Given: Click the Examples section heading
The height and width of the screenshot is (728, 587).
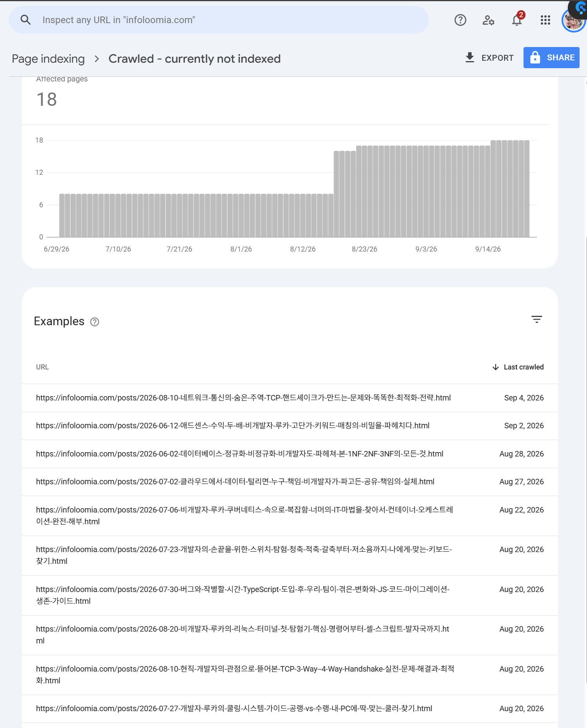Looking at the screenshot, I should click(59, 321).
